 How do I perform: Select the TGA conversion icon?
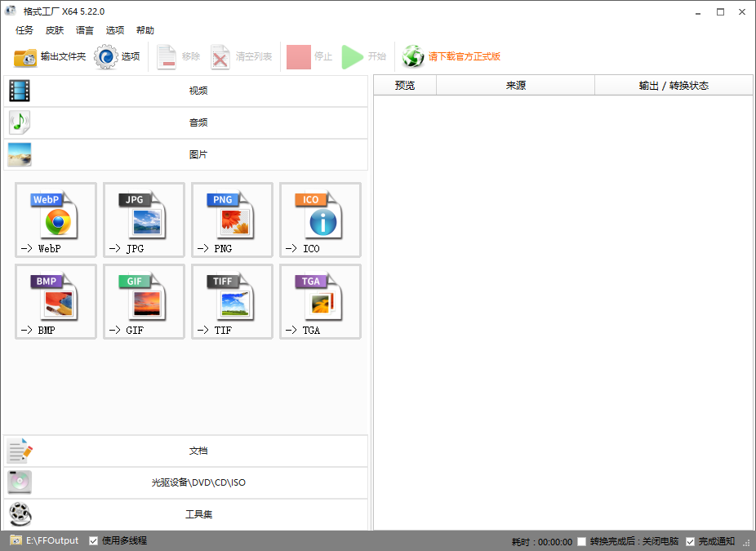[x=321, y=301]
